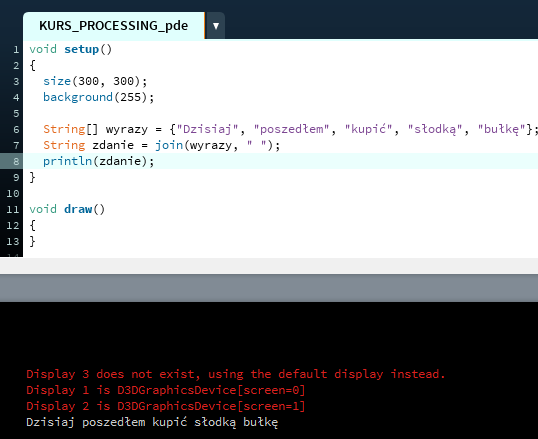Click the "Dzisiaj" string literal

[207, 129]
